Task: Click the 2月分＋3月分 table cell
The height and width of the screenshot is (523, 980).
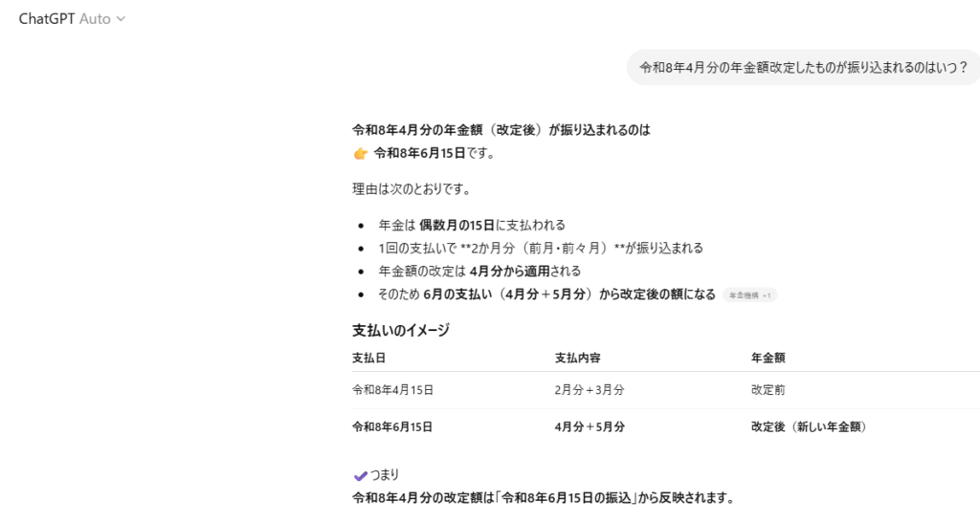Action: [589, 390]
